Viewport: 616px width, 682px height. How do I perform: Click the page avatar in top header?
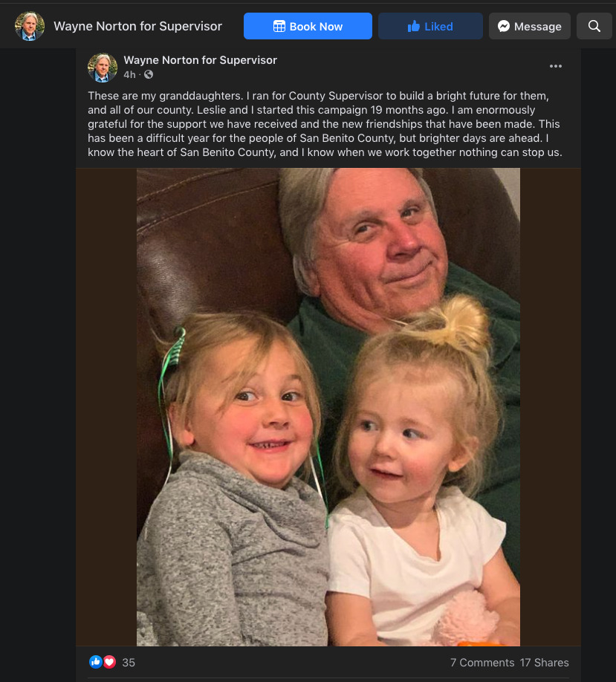(x=30, y=26)
